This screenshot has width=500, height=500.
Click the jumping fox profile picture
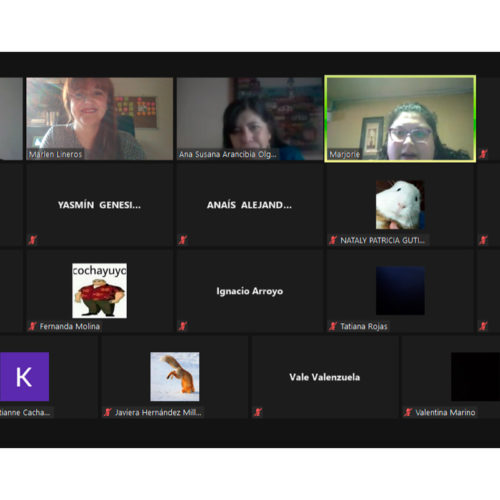[175, 377]
